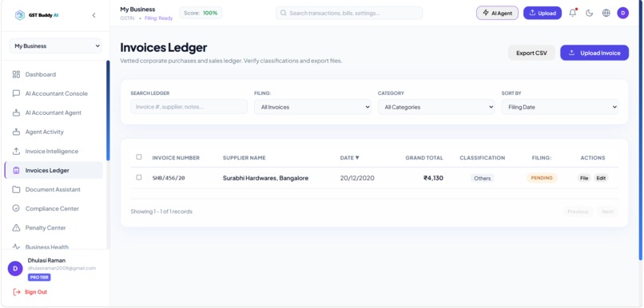644x308 pixels.
Task: Select all invoices with the header checkbox
Action: [139, 157]
